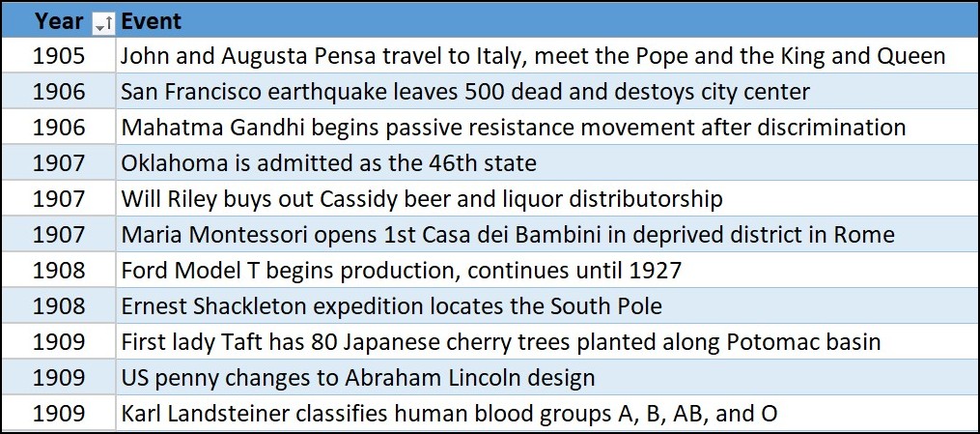Select the year cell beside San Francisco earthquake
980x434 pixels.
[x=59, y=92]
